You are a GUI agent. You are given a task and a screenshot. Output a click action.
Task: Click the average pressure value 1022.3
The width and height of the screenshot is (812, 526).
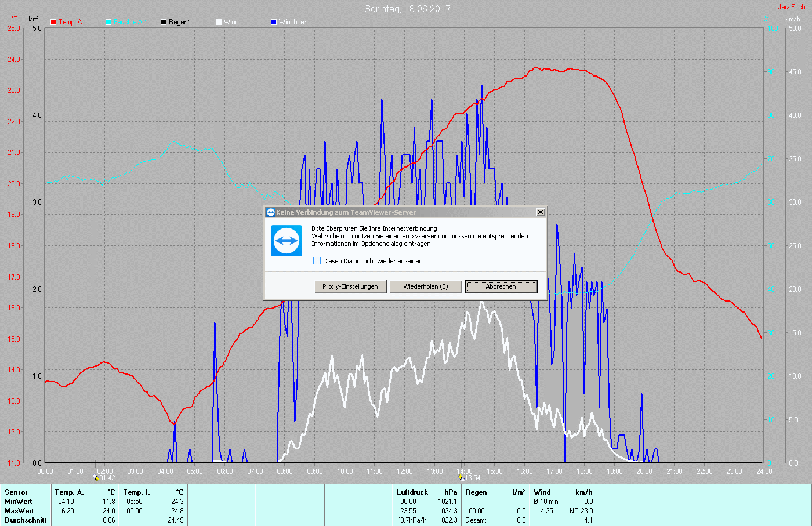[x=448, y=520]
